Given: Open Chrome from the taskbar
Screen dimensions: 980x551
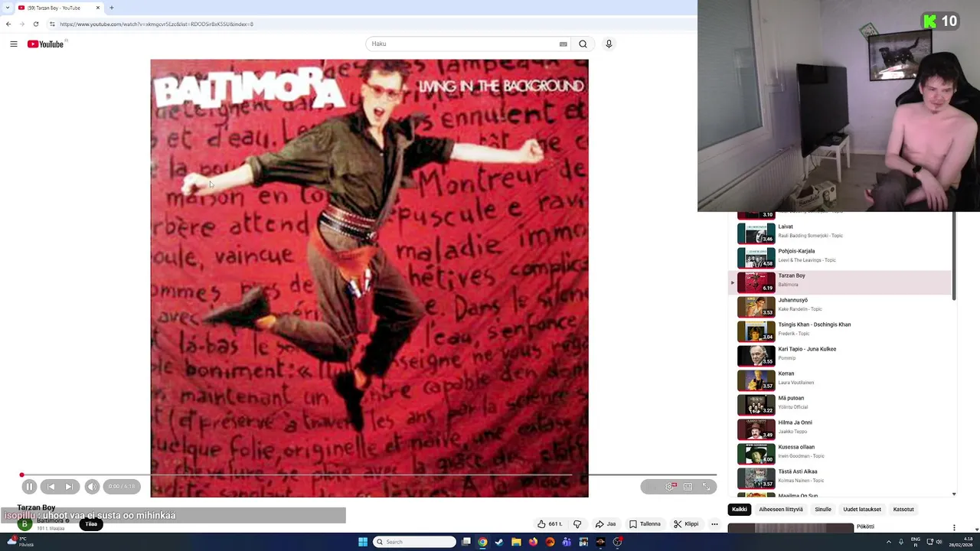Looking at the screenshot, I should 482,542.
